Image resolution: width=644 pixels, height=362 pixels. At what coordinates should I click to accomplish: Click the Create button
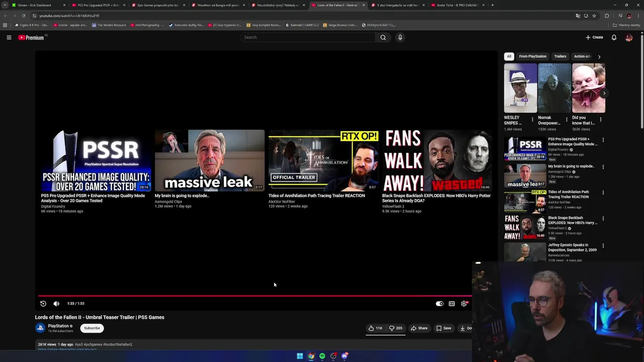(594, 37)
